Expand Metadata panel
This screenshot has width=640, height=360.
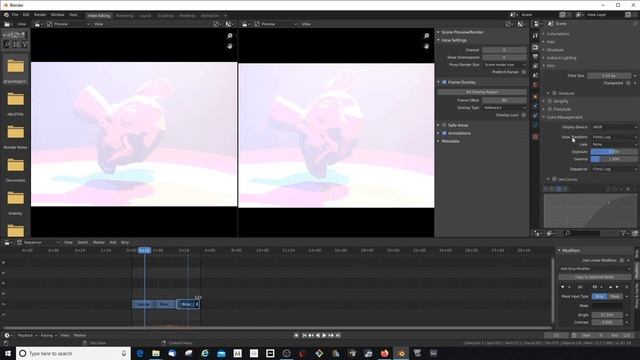pyautogui.click(x=450, y=141)
